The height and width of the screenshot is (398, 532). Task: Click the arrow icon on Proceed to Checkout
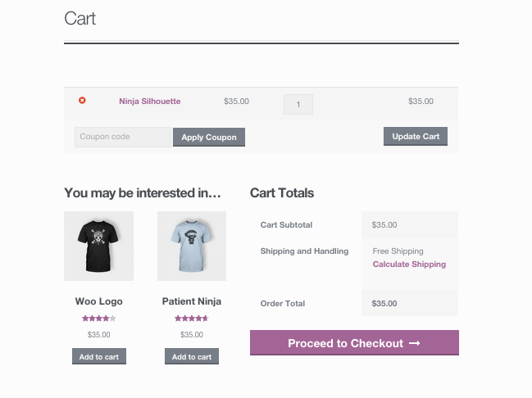coord(414,343)
